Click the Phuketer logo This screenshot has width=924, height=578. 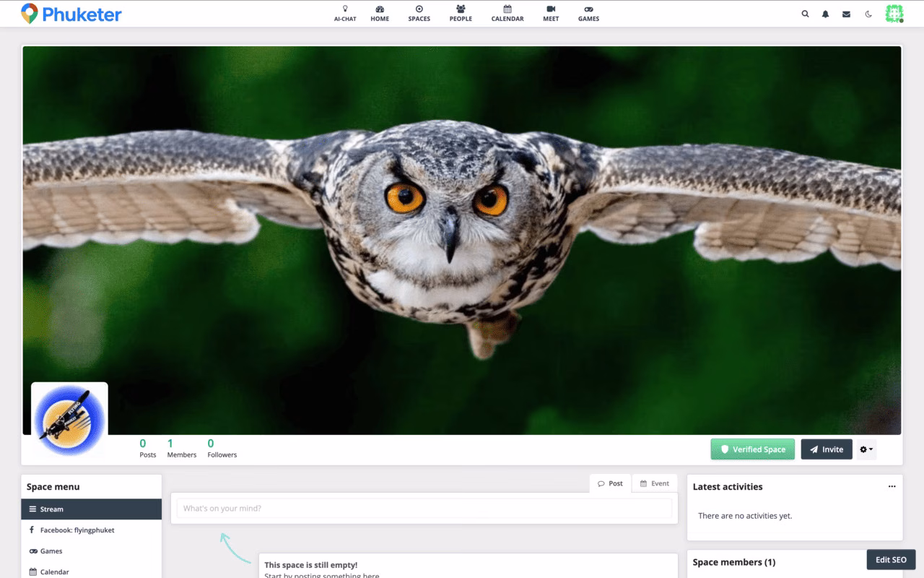coord(71,14)
